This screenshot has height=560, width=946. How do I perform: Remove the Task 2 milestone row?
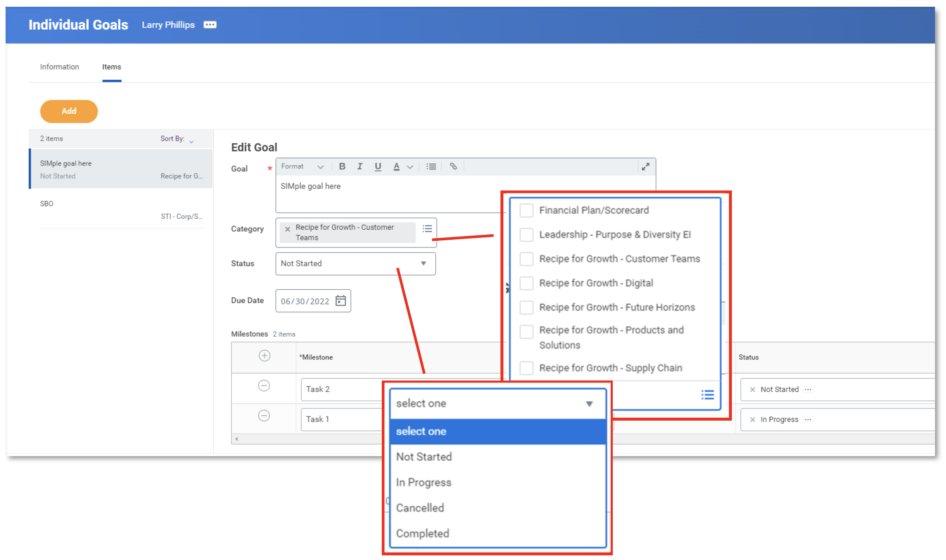point(264,386)
